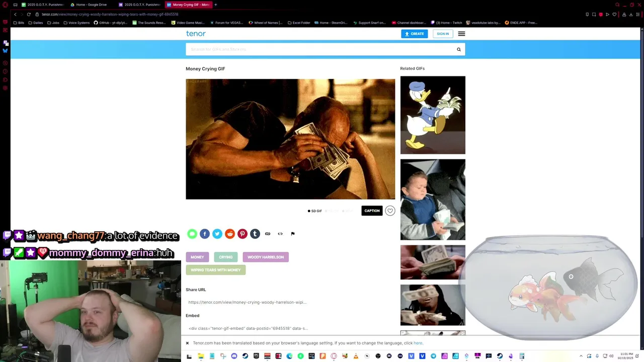Viewport: 644px width, 362px height.
Task: Open the woman fanning money related GIF
Action: [433, 305]
